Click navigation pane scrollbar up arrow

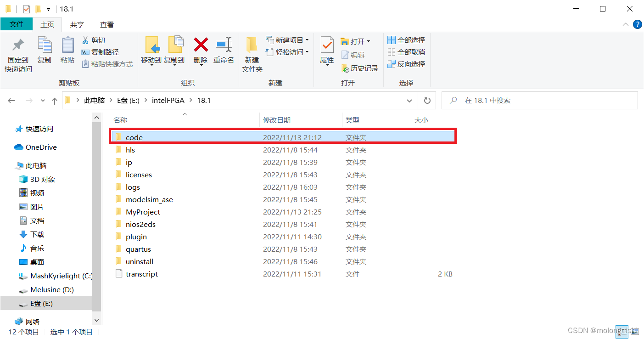97,118
